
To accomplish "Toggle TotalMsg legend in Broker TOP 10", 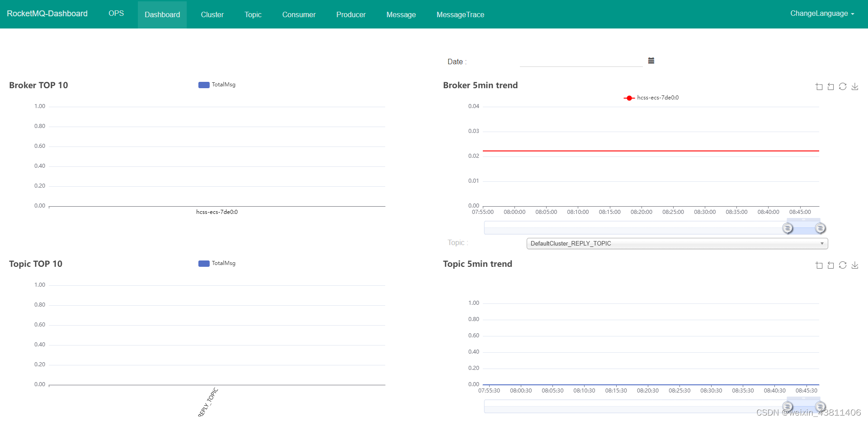I will [217, 85].
